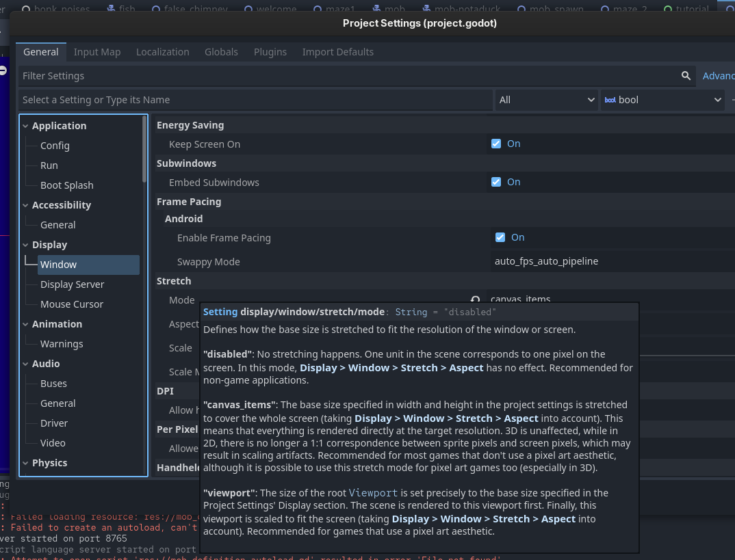Click the Select a Setting name field
This screenshot has width=735, height=560.
point(255,100)
